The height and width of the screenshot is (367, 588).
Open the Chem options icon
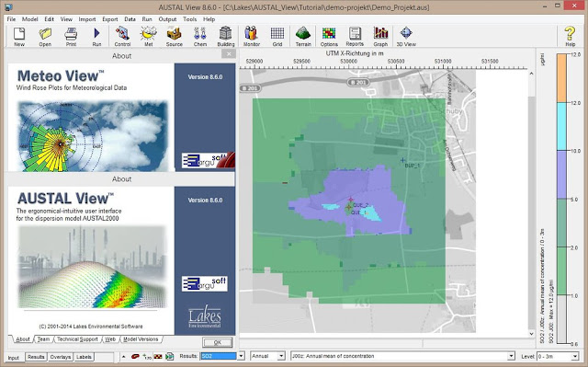(x=200, y=37)
